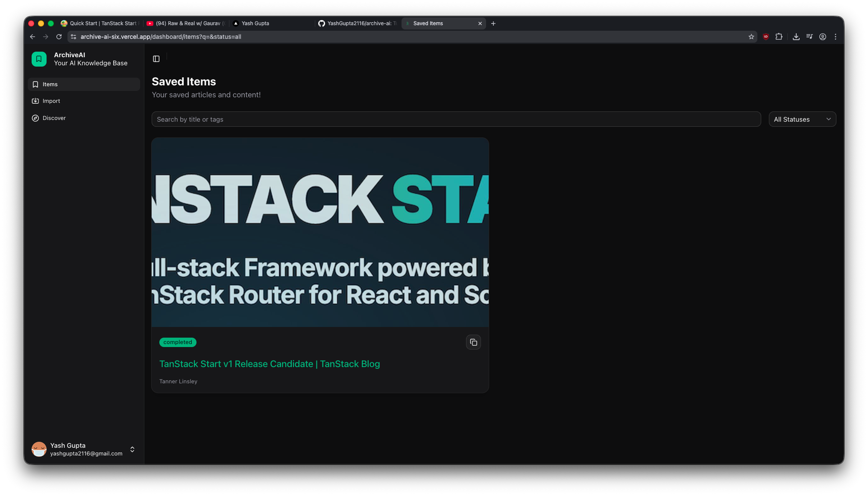
Task: Click the completed status badge
Action: click(x=178, y=342)
